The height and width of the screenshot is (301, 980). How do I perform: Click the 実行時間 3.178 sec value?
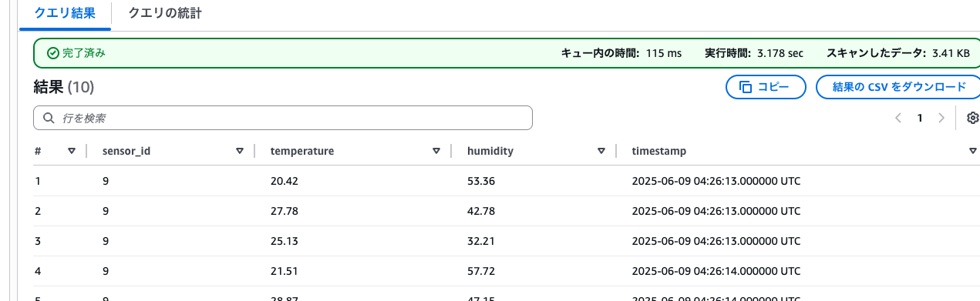[780, 53]
